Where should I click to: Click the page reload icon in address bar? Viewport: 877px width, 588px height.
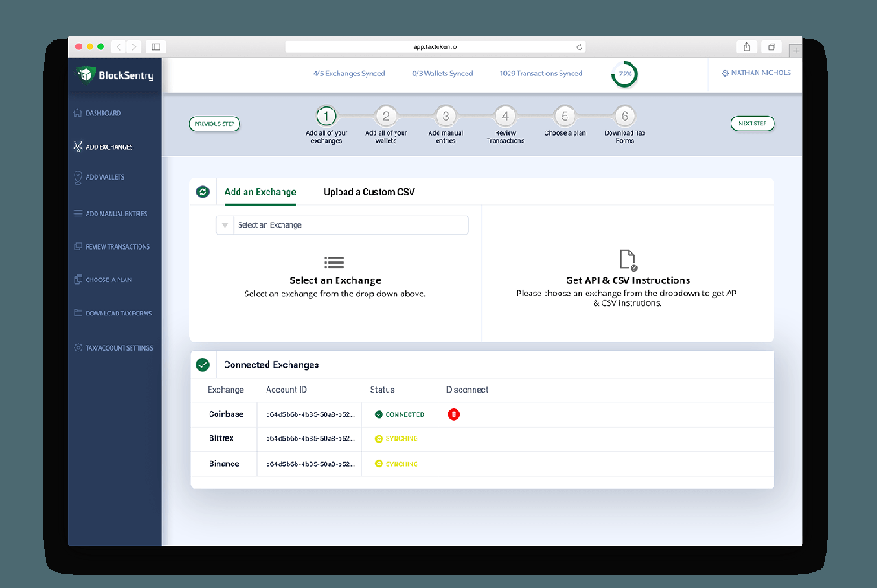click(x=580, y=47)
